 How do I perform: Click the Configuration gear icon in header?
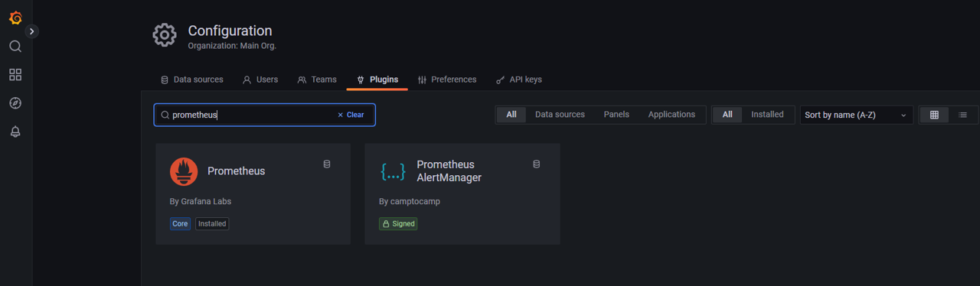coord(165,35)
